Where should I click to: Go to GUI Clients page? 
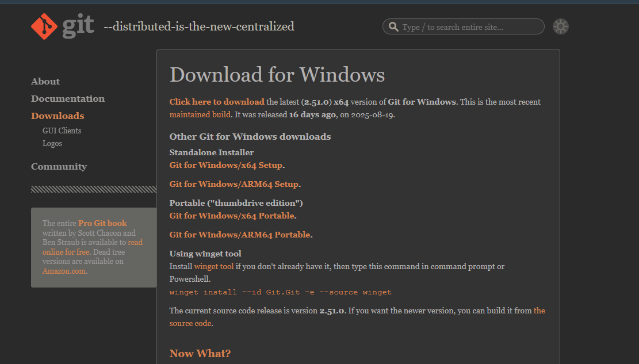62,131
